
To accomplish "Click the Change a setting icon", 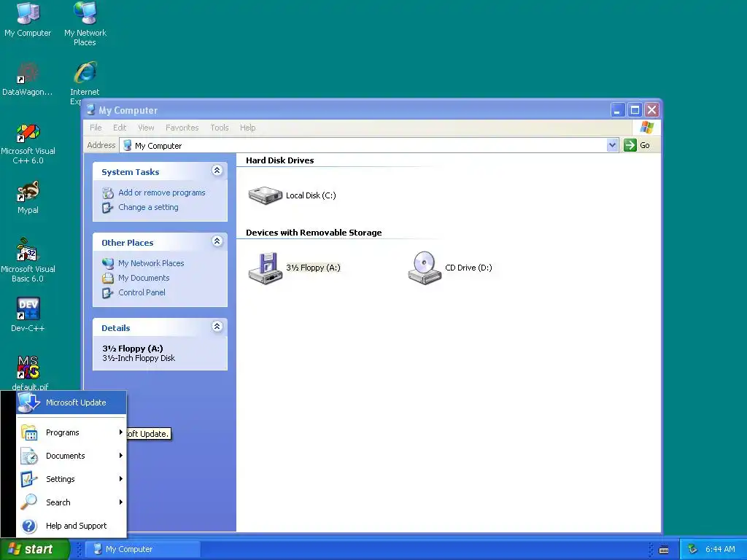I will [108, 208].
